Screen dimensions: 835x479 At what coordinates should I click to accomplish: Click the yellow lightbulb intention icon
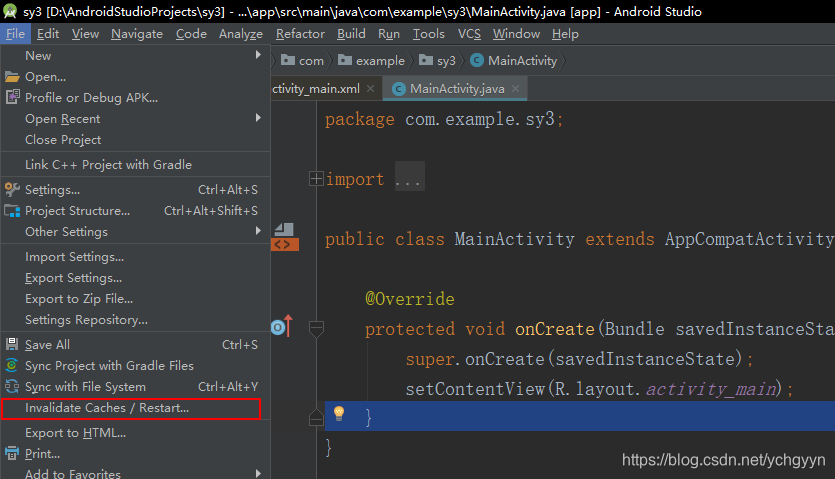(x=339, y=413)
